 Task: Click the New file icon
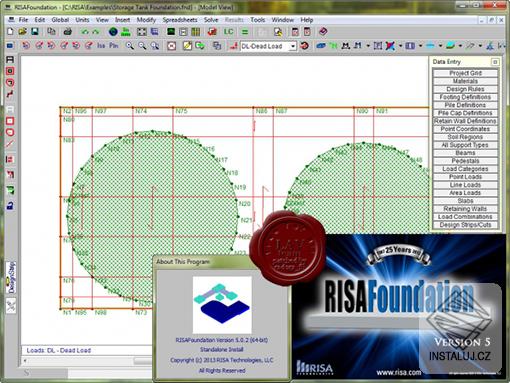[x=10, y=32]
